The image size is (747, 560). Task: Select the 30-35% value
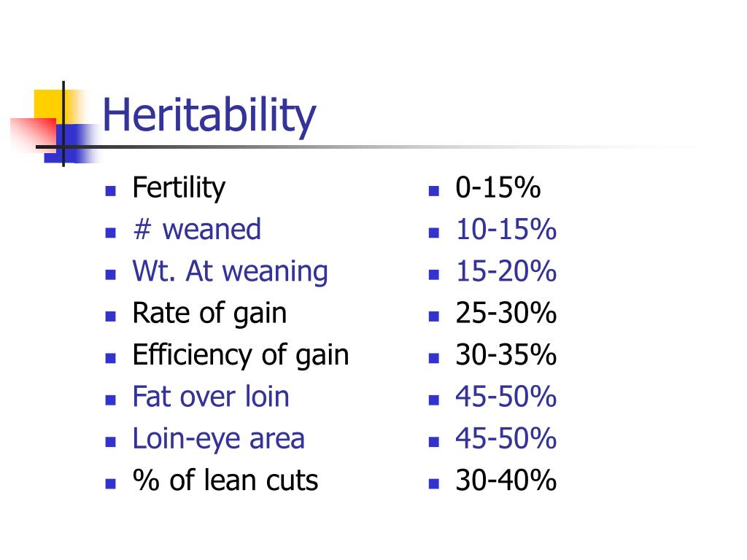506,355
